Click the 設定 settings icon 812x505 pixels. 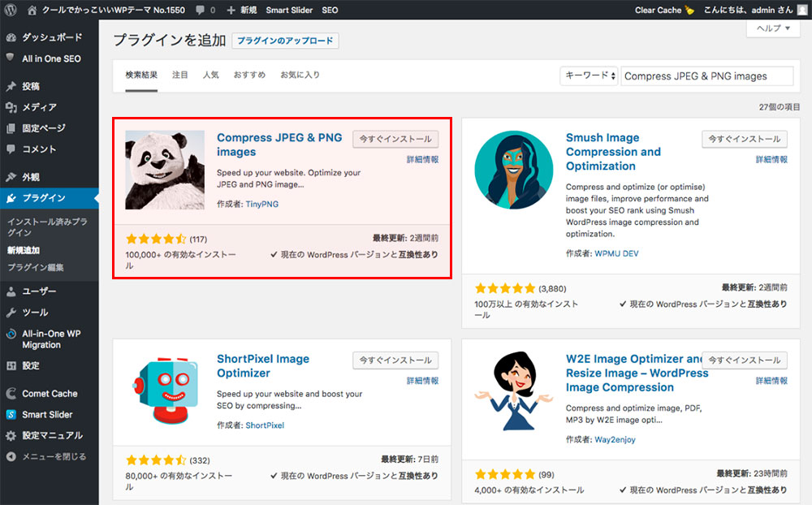(11, 365)
